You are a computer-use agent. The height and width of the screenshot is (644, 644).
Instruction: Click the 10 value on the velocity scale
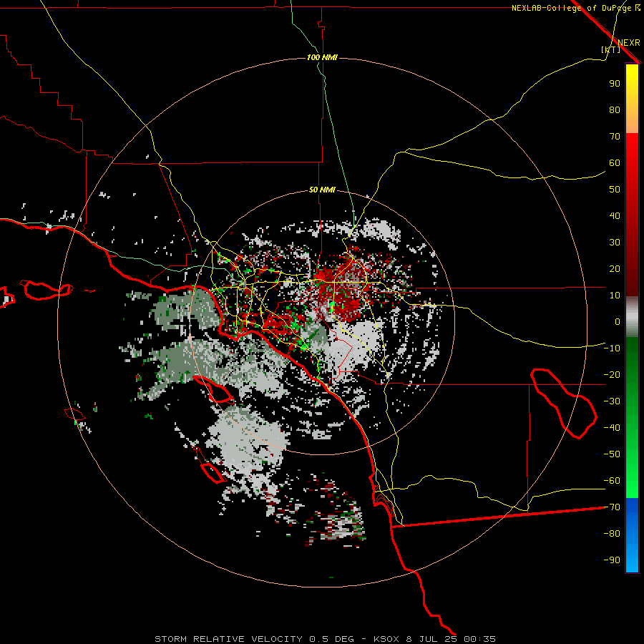pos(615,296)
